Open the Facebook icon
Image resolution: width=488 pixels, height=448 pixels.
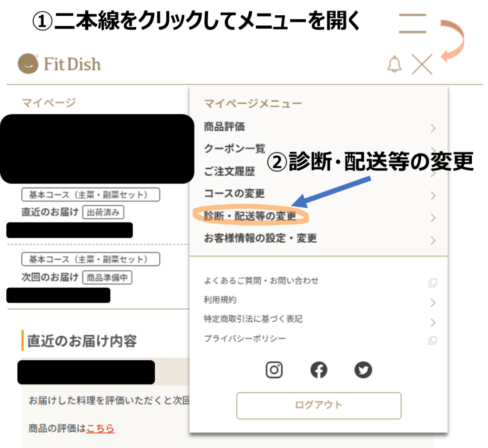pyautogui.click(x=319, y=370)
